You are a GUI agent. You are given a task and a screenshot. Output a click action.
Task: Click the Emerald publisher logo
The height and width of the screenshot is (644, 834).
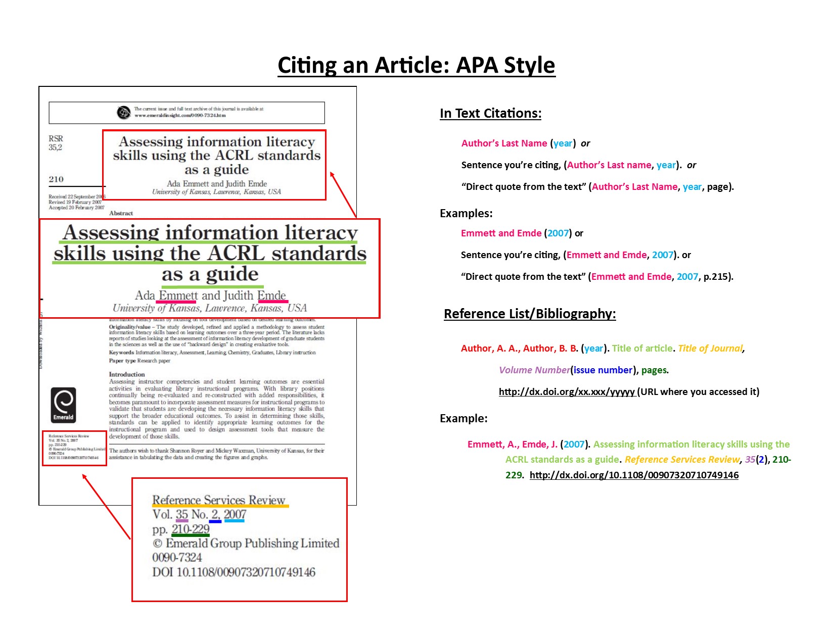63,405
